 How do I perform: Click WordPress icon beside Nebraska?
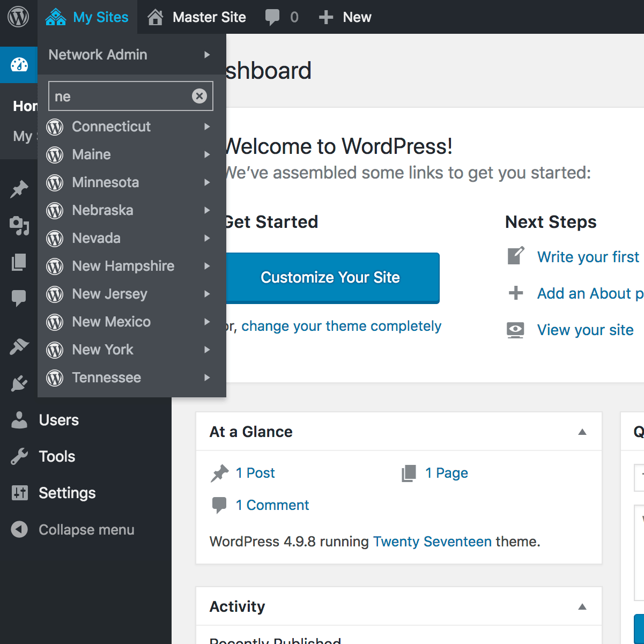(55, 211)
